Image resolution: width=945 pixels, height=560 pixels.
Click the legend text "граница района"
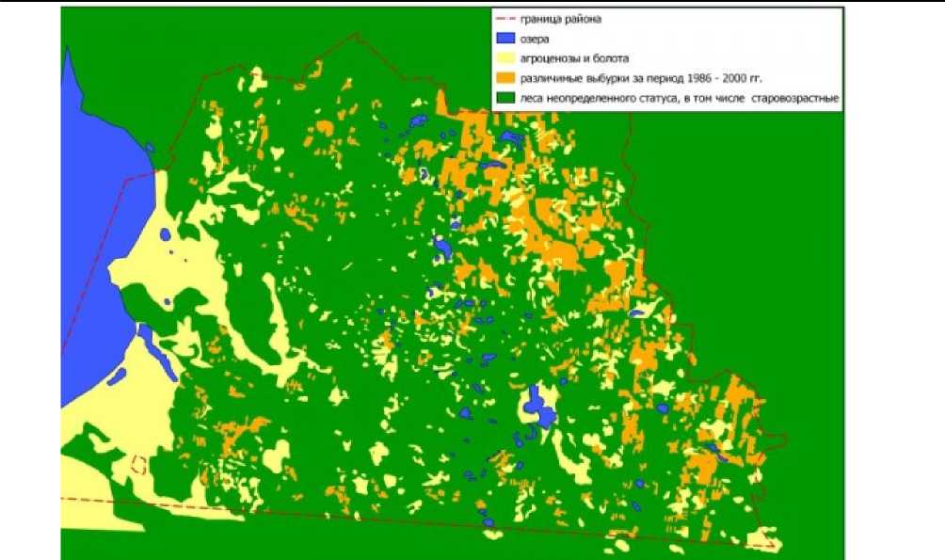click(560, 19)
